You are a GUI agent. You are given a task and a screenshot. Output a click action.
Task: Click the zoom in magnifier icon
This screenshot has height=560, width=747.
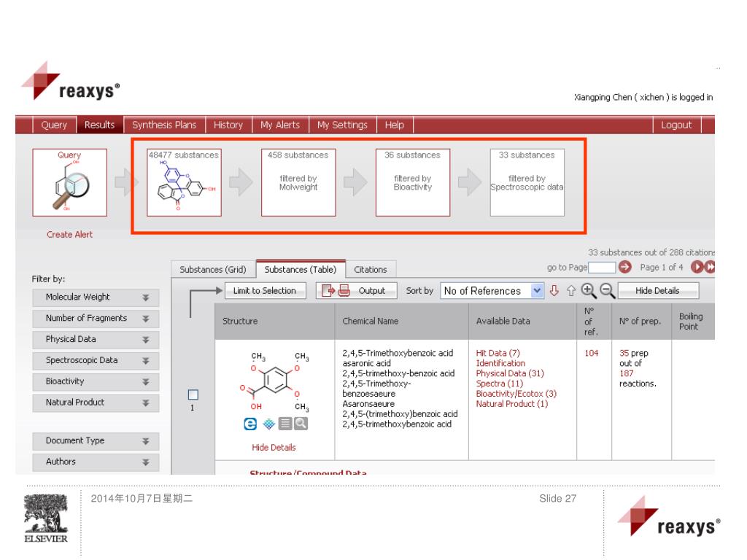point(589,290)
